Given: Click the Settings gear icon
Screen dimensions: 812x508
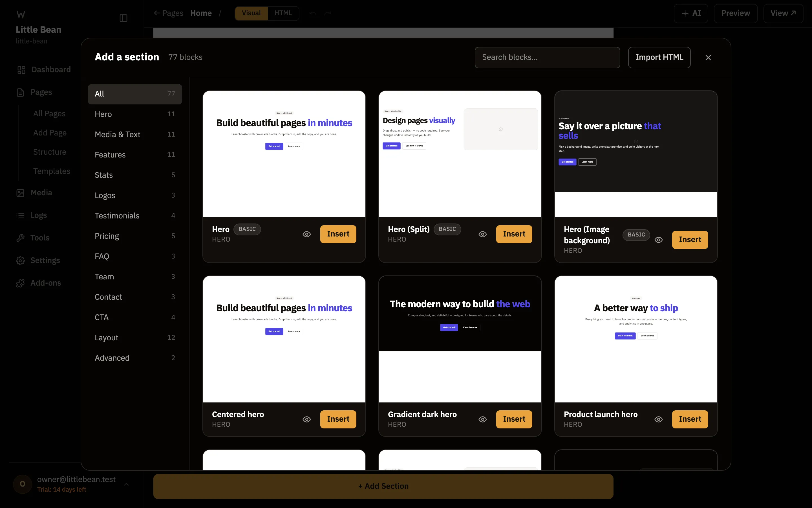Looking at the screenshot, I should [21, 260].
